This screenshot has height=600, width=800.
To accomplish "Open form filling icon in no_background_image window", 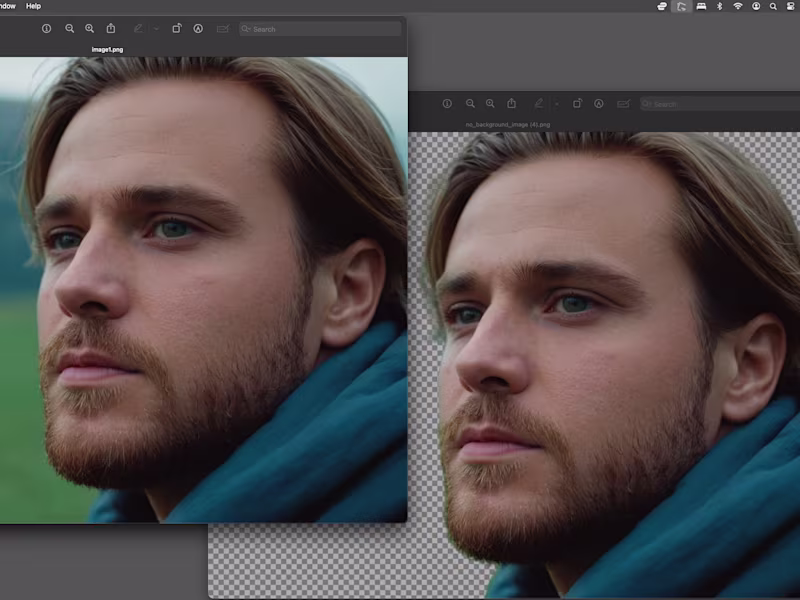I will 623,104.
